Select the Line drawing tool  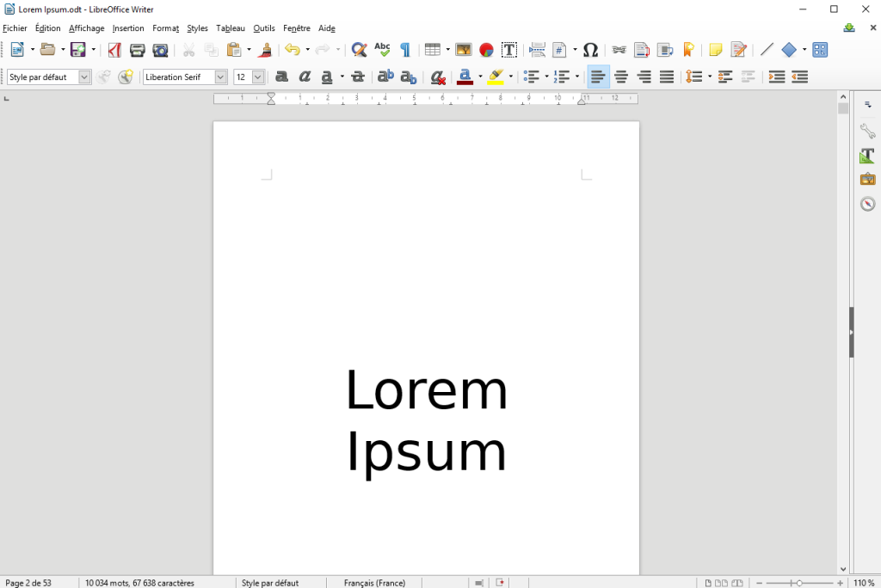coord(767,50)
